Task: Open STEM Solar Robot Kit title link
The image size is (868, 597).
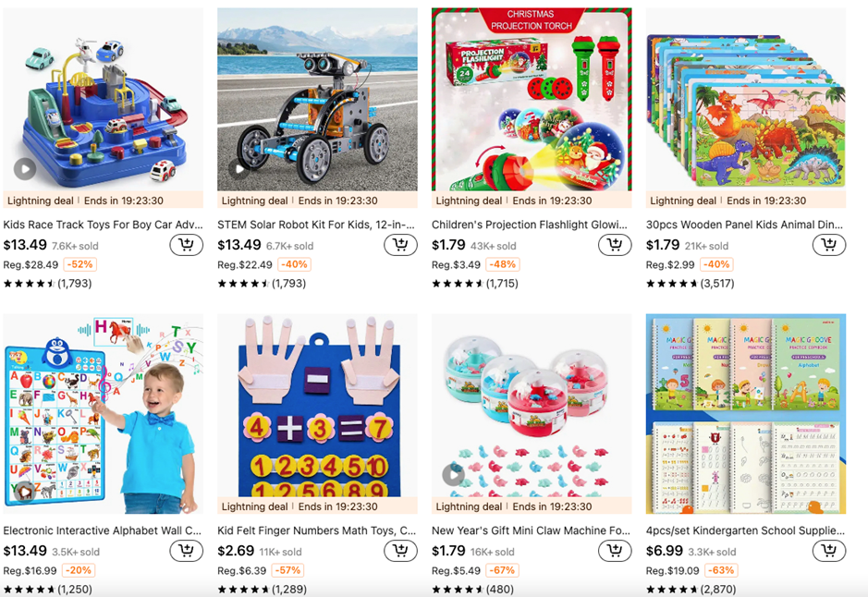Action: click(316, 225)
